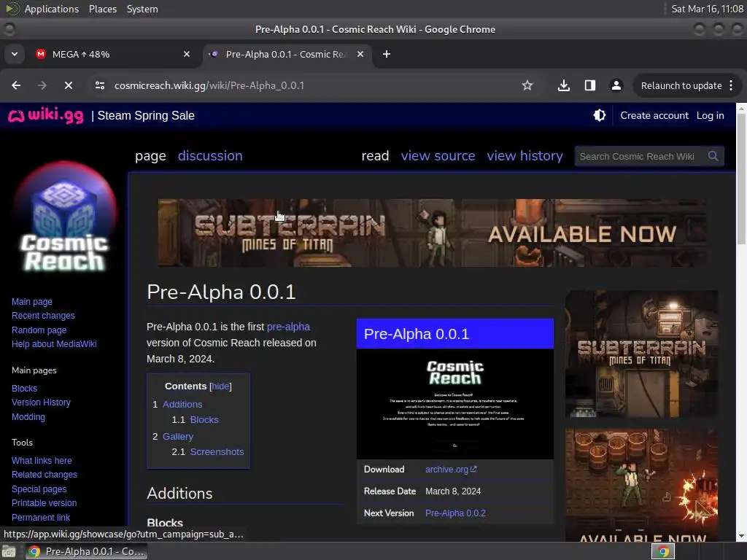This screenshot has width=747, height=560.
Task: Open the tab search dropdown arrow
Action: 15,54
